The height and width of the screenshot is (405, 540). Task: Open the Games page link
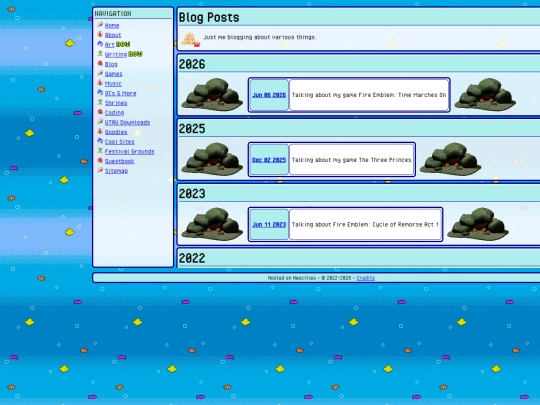[x=113, y=74]
